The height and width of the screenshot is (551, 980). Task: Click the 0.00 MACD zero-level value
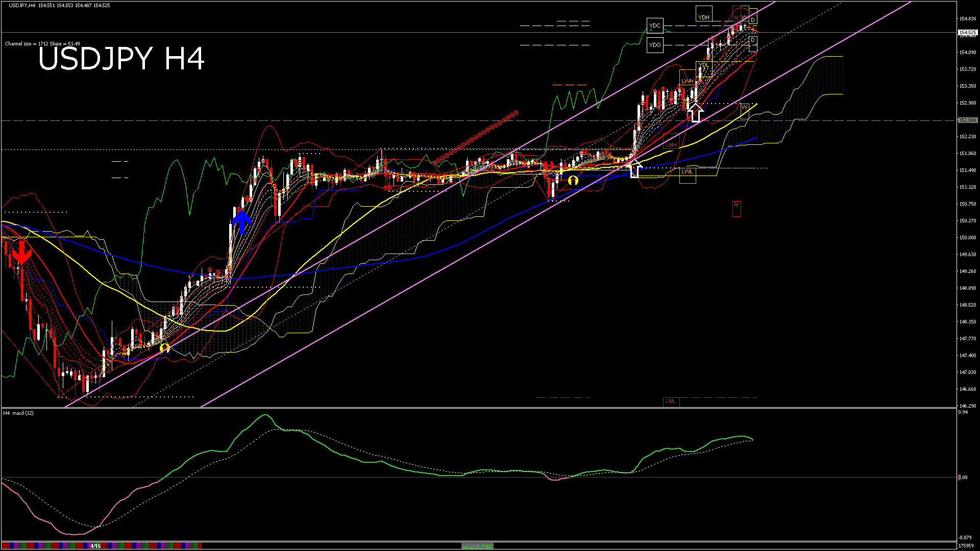[963, 478]
